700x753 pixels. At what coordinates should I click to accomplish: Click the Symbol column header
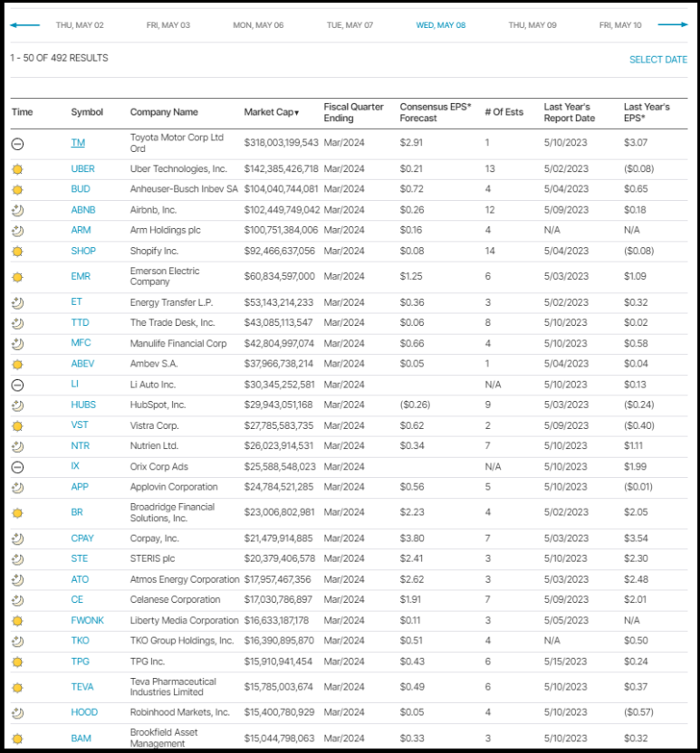click(87, 112)
